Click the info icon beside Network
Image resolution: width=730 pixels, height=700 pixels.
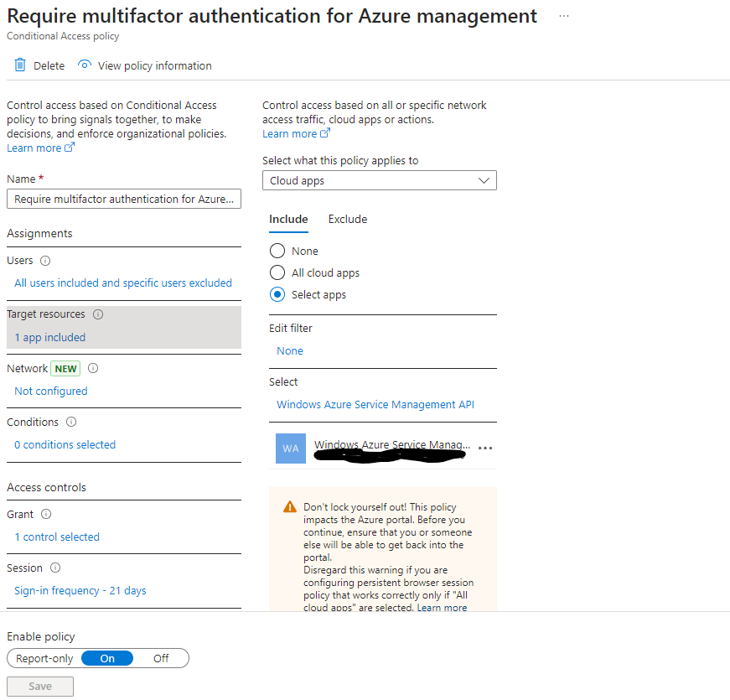[x=92, y=367]
